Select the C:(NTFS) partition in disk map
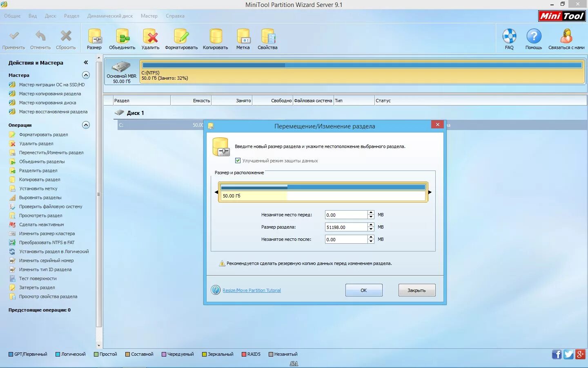Screen dimensions: 588x368 [362, 72]
